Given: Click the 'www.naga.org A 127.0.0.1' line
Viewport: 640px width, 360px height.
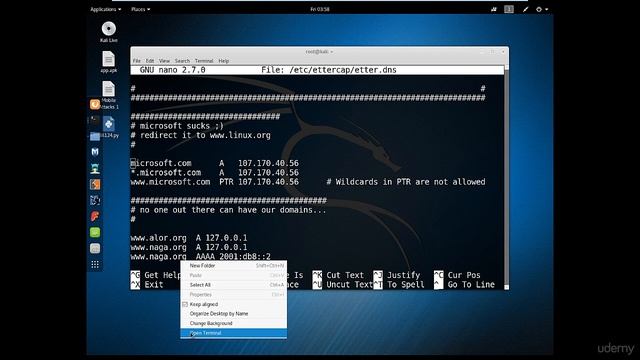Looking at the screenshot, I should (189, 247).
